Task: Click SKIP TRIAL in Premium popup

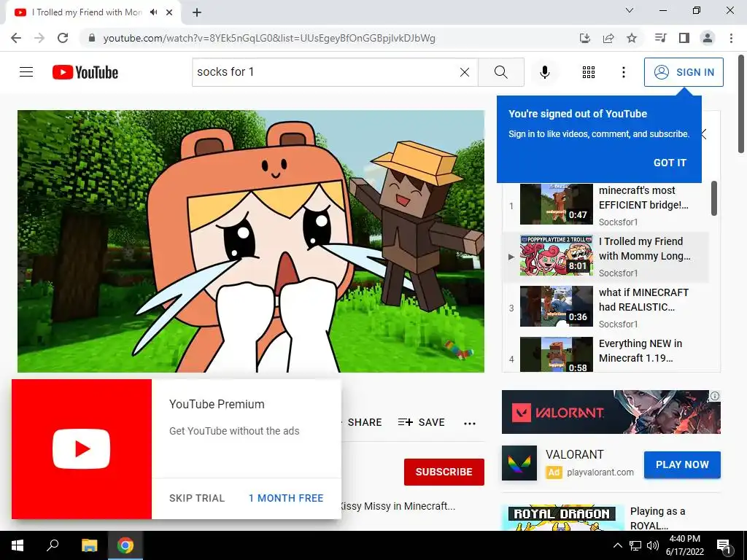Action: 197,498
